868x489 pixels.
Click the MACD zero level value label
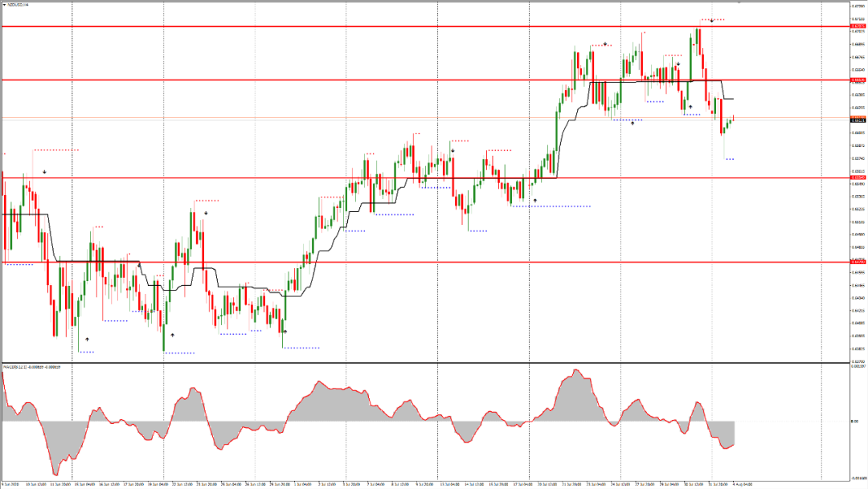tap(854, 421)
